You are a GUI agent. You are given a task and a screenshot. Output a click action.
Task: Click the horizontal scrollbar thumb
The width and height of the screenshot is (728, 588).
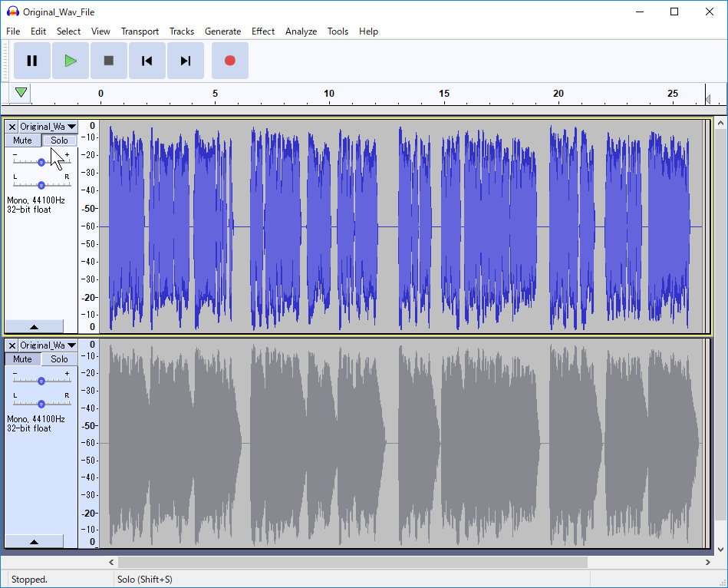pos(353,562)
